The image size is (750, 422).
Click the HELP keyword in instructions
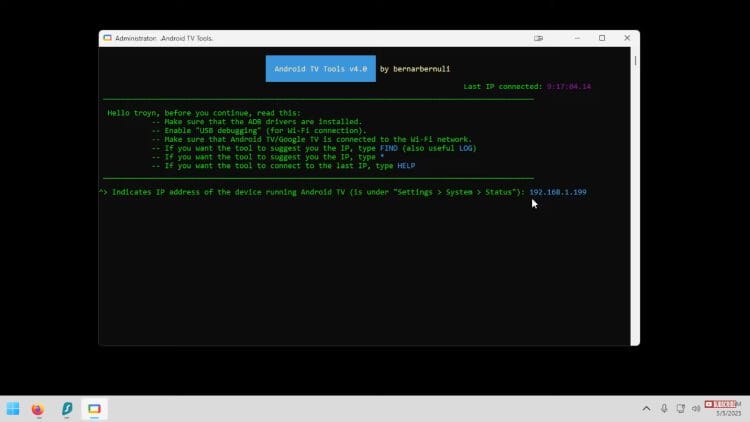pos(406,166)
